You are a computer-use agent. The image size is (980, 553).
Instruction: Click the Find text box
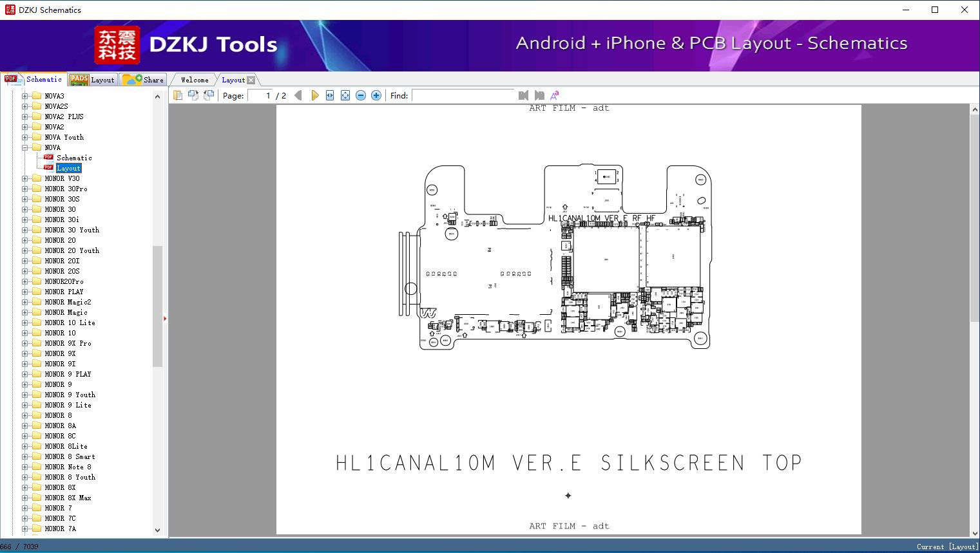tap(463, 95)
